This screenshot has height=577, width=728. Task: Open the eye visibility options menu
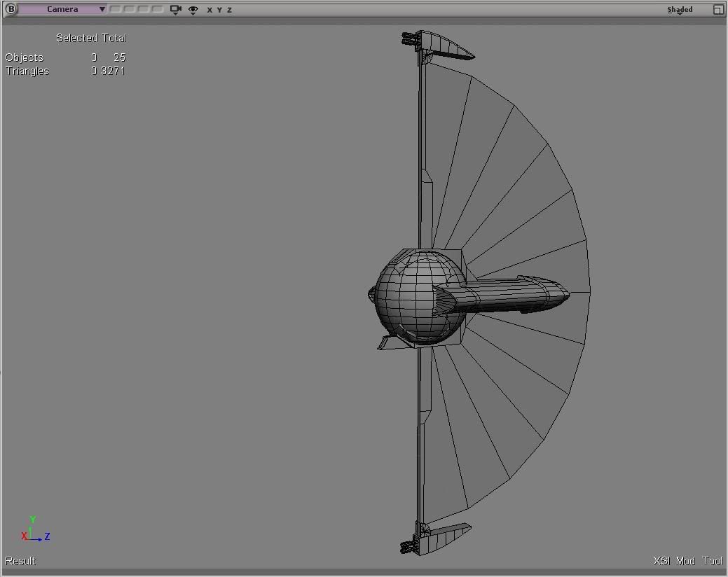coord(193,10)
